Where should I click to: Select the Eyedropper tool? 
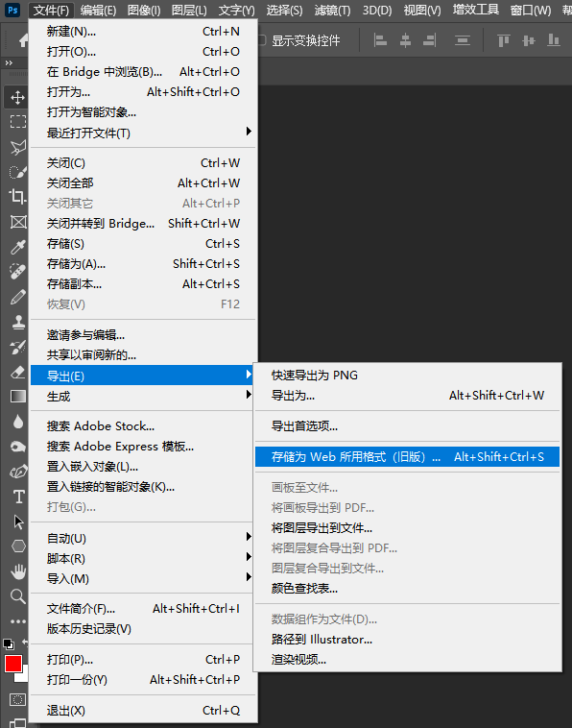[x=17, y=247]
